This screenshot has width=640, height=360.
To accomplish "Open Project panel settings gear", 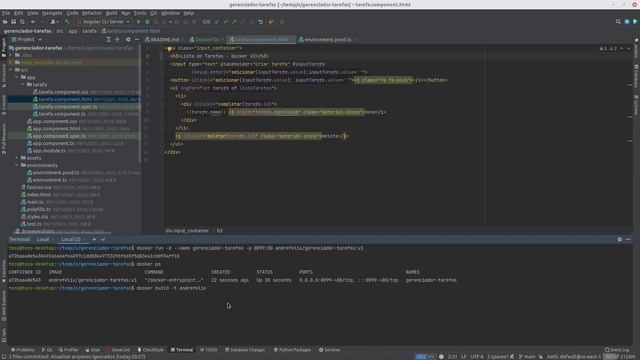I will point(128,40).
